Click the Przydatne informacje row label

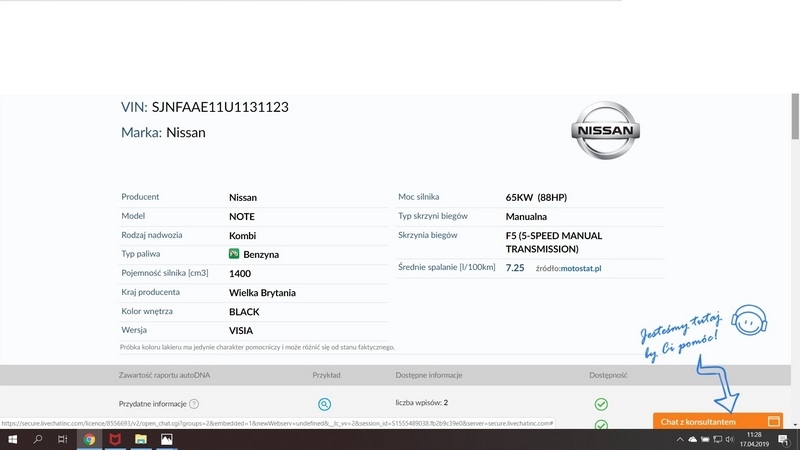coord(153,404)
